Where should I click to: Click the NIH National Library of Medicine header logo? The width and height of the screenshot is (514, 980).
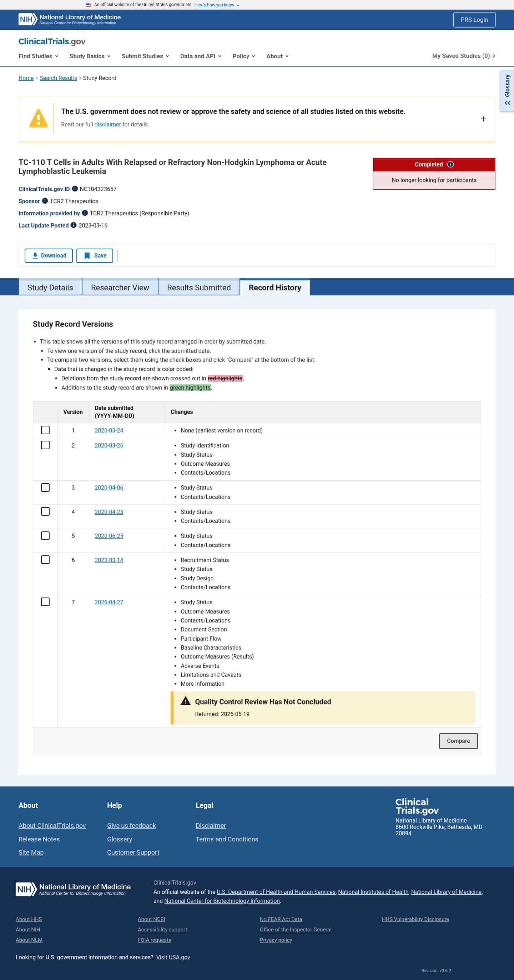[x=70, y=19]
